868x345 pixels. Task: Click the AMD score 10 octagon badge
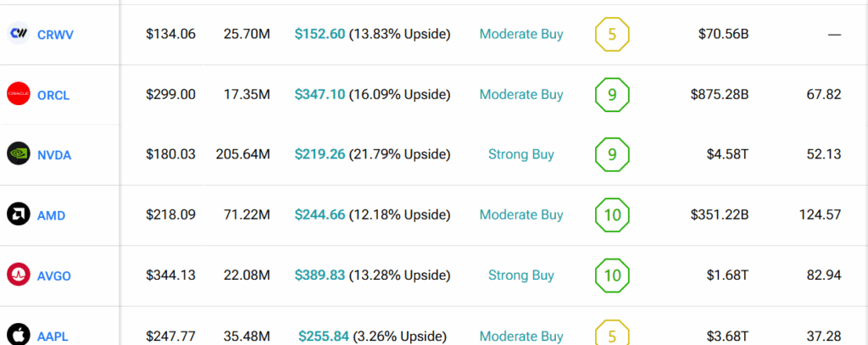click(612, 215)
